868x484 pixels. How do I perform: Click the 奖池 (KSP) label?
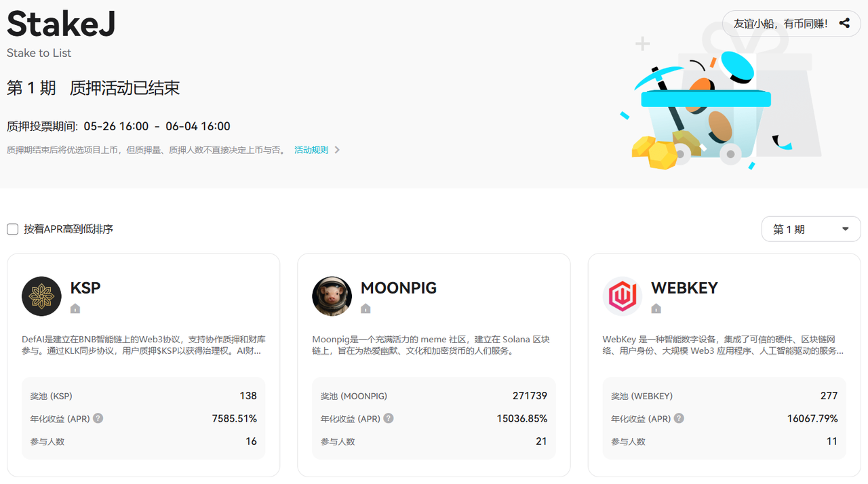pos(51,396)
